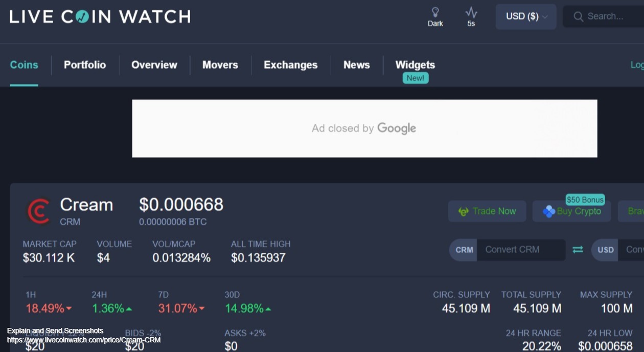The height and width of the screenshot is (352, 644).
Task: Click the 24 HR low $0.000658
Action: point(606,346)
